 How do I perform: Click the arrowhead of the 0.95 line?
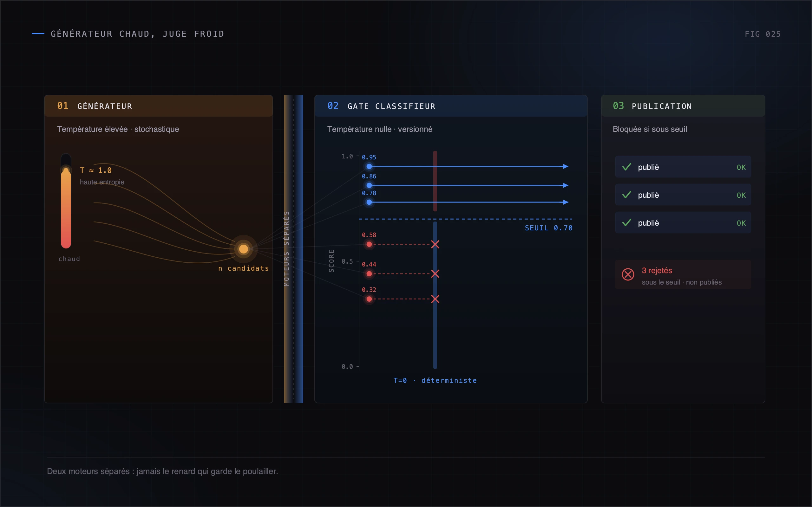click(x=566, y=166)
